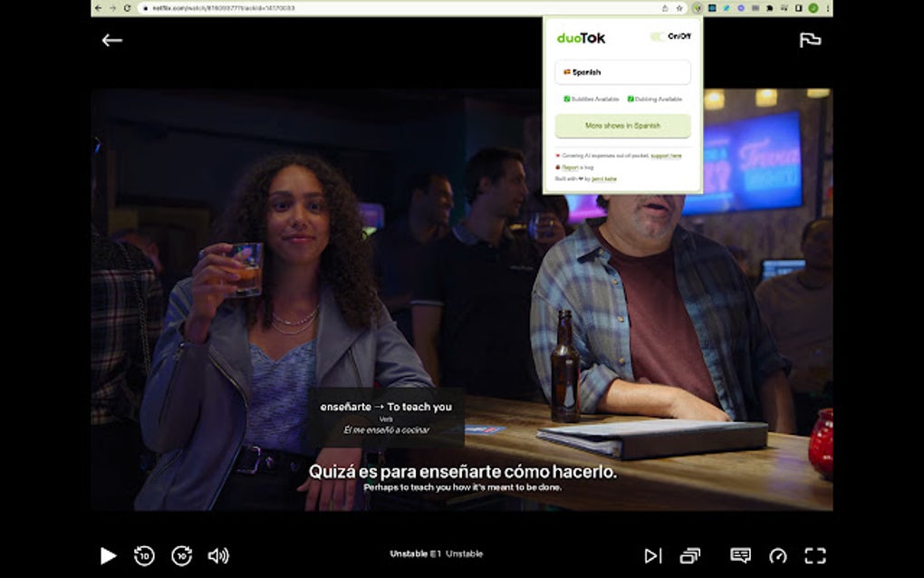This screenshot has height=578, width=924.
Task: Open Chrome's three-dot menu
Action: click(x=828, y=7)
